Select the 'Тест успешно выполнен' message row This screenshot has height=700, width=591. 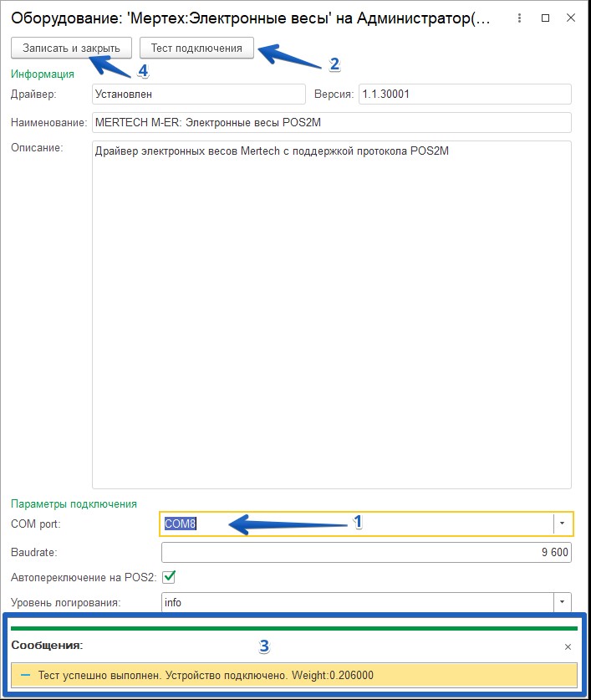point(294,675)
